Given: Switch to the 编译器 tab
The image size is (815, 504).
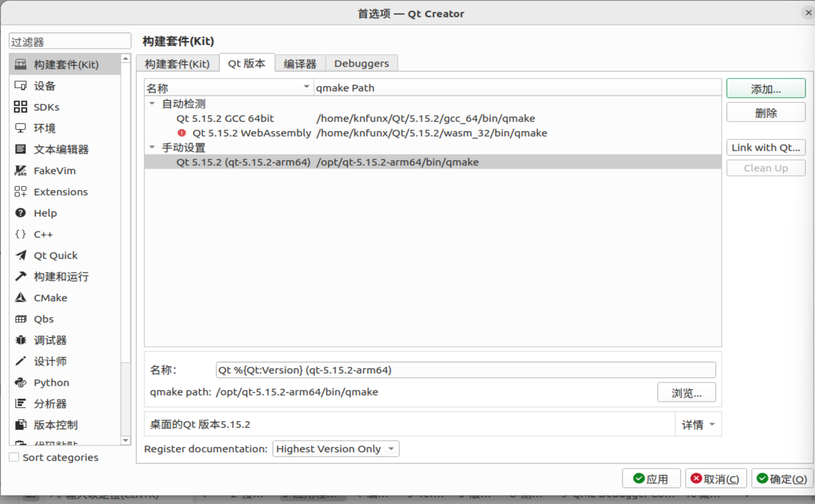Looking at the screenshot, I should 300,64.
